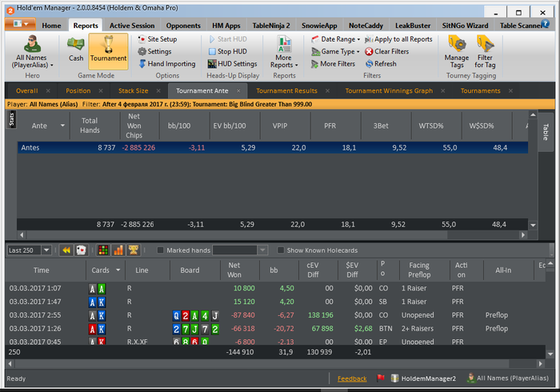Click the Start HUD button
560x392 pixels.
tap(227, 39)
